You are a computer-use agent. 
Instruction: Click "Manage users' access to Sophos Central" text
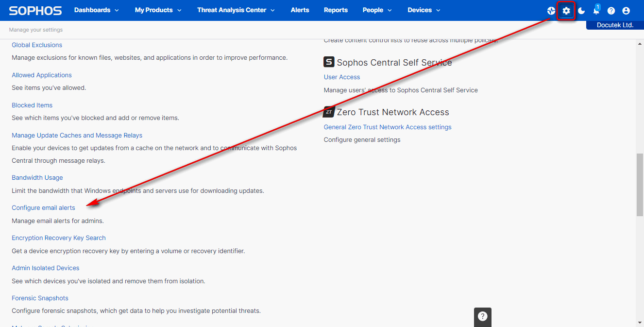(x=401, y=90)
